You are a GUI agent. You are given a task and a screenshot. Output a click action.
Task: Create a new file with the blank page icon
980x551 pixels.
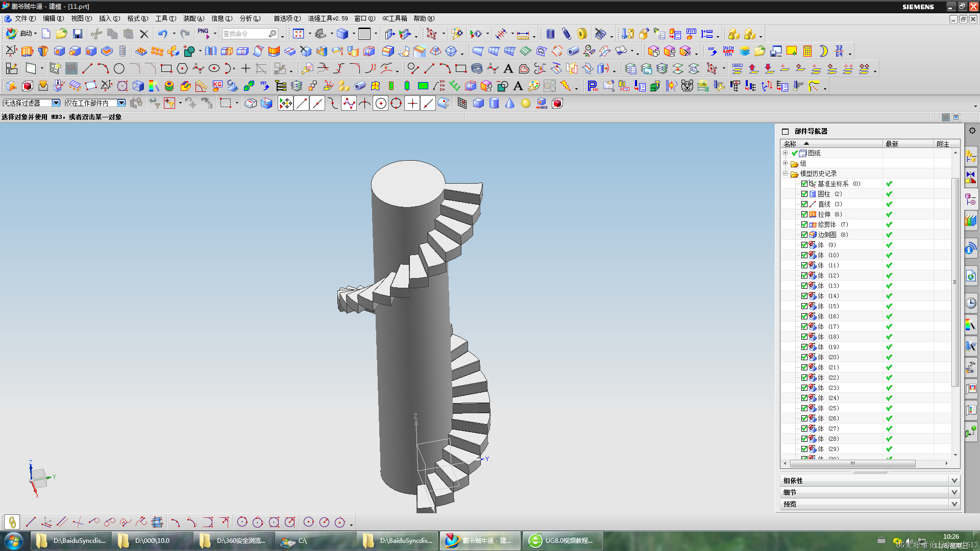pyautogui.click(x=46, y=34)
